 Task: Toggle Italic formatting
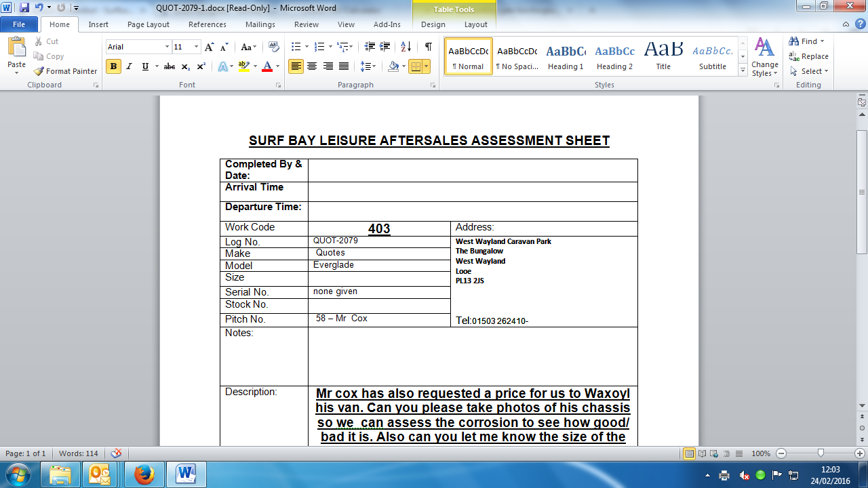pos(130,66)
